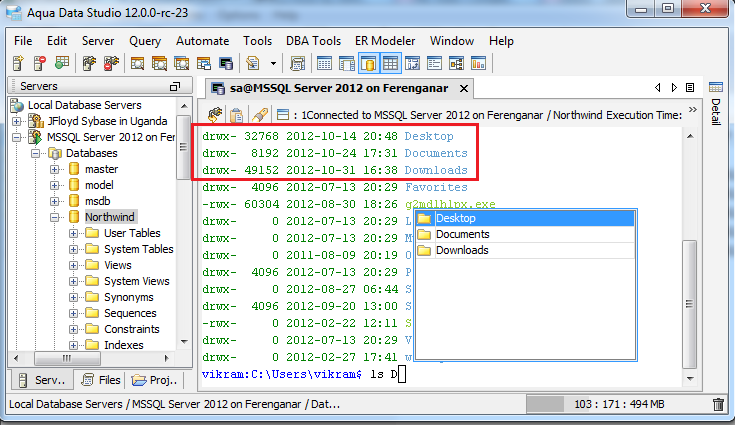The image size is (735, 425).
Task: Click the form list window toolbar icon
Action: coord(435,63)
